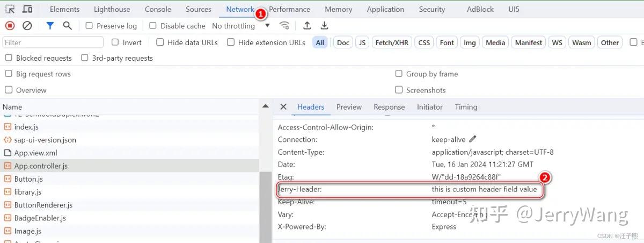
Task: Switch to the UI5 tab
Action: [x=514, y=9]
